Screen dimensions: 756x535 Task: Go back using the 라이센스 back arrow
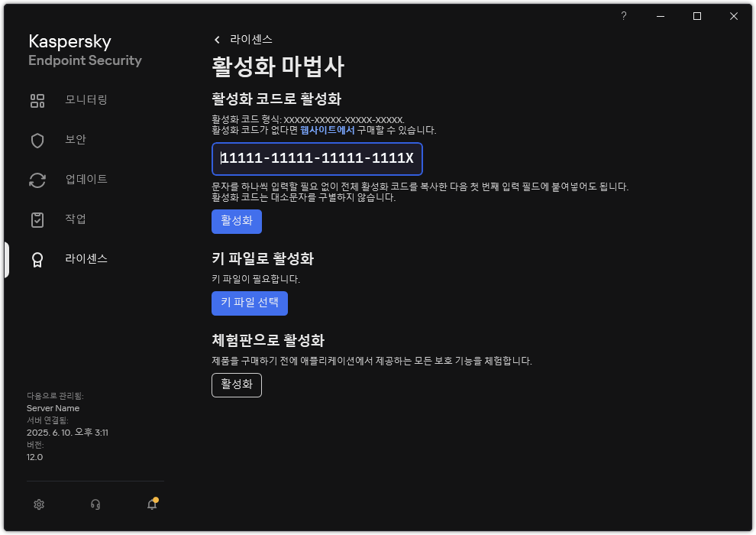pos(217,39)
